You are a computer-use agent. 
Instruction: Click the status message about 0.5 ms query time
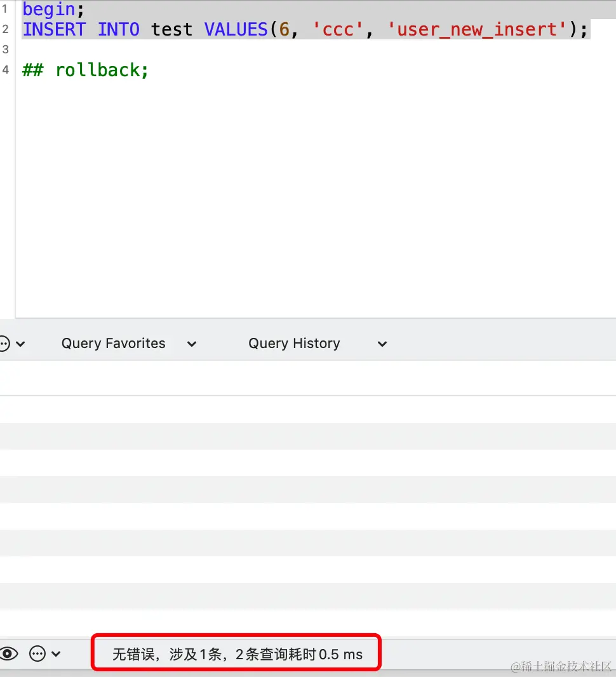tap(238, 654)
